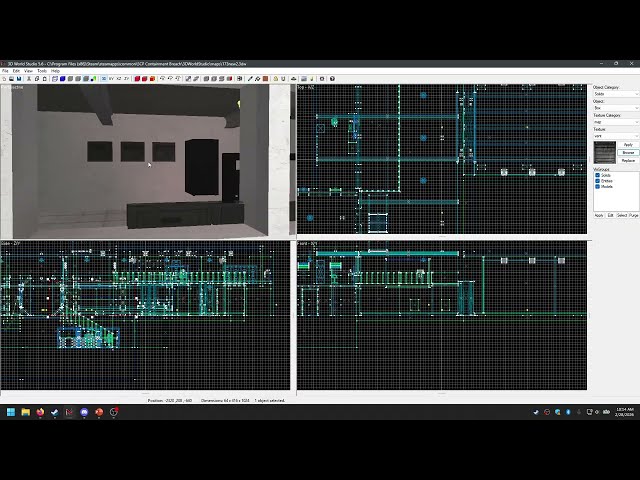Open the Object Category dropdown
The image size is (640, 480).
[x=616, y=94]
